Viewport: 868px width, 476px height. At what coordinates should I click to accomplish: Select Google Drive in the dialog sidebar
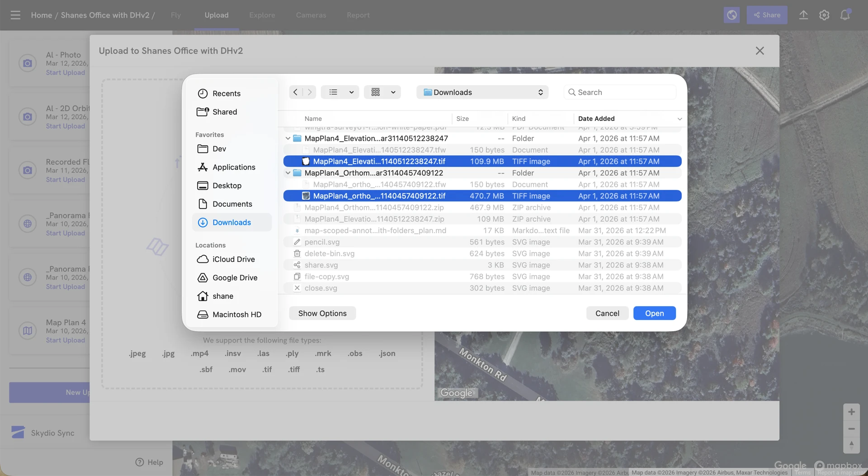coord(235,277)
